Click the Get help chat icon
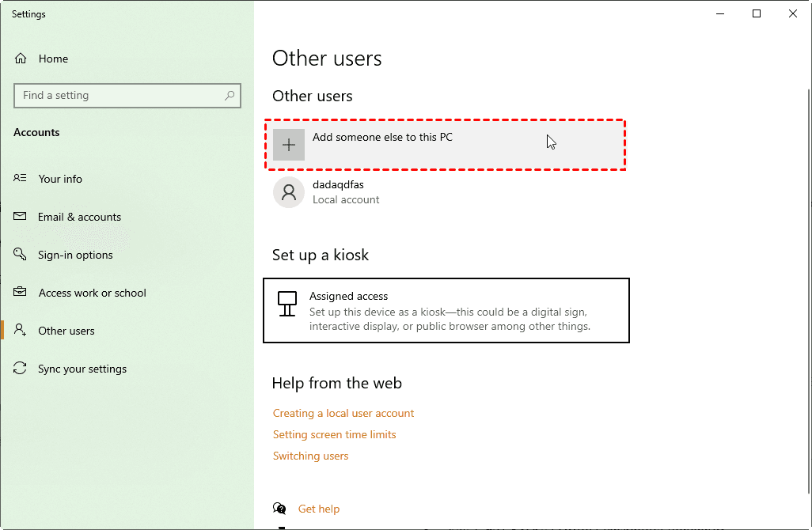The width and height of the screenshot is (812, 530). pyautogui.click(x=279, y=509)
